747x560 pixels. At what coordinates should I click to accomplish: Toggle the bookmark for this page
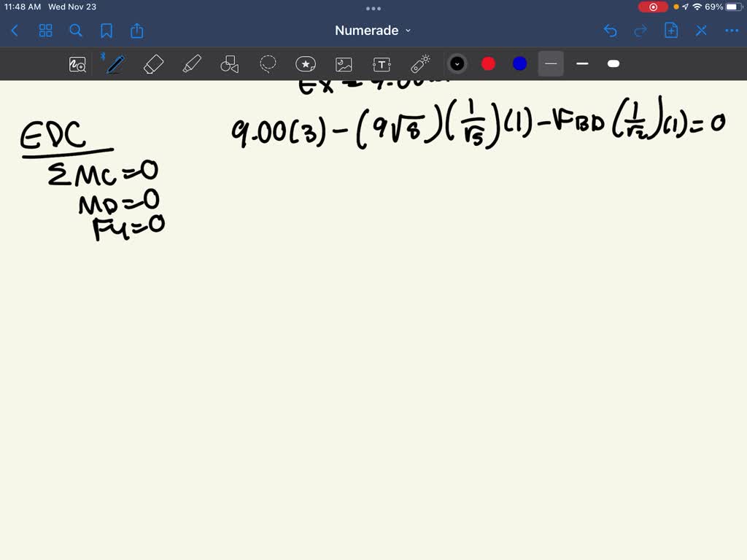click(106, 31)
